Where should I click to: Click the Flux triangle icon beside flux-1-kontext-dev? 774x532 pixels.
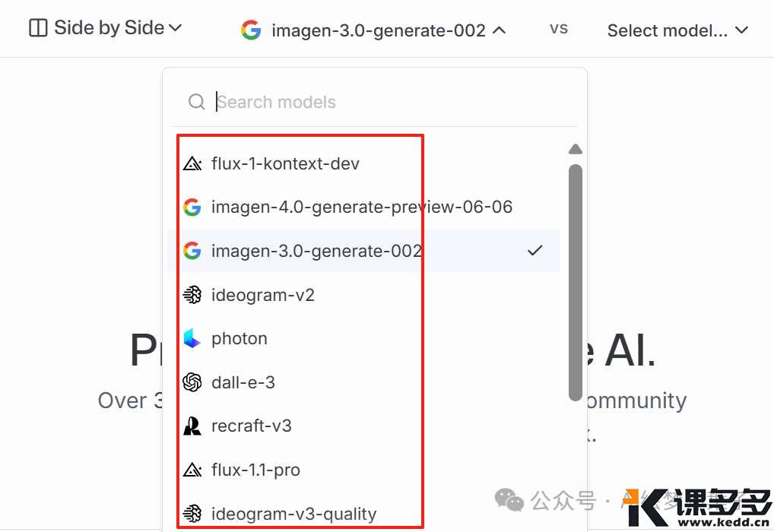point(192,163)
